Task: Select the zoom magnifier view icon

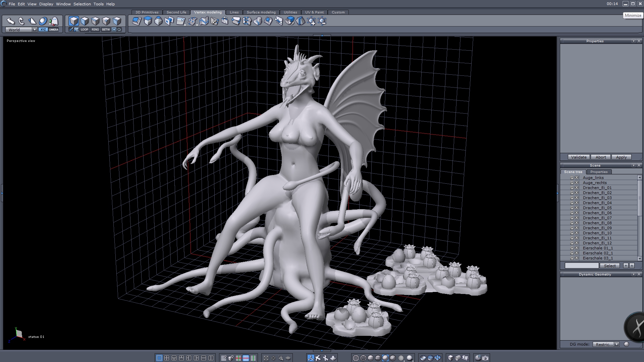Action: (x=281, y=358)
